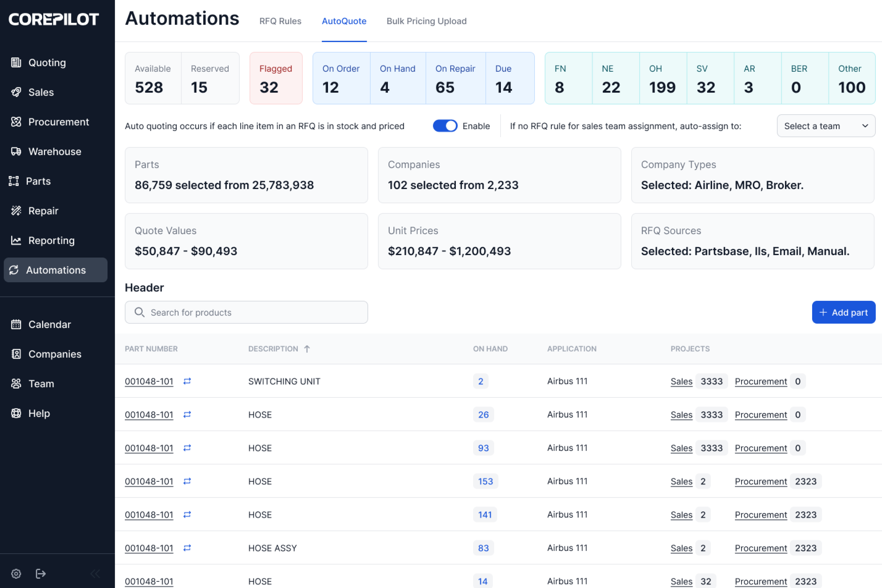Open Settings gear icon in sidebar

[16, 573]
